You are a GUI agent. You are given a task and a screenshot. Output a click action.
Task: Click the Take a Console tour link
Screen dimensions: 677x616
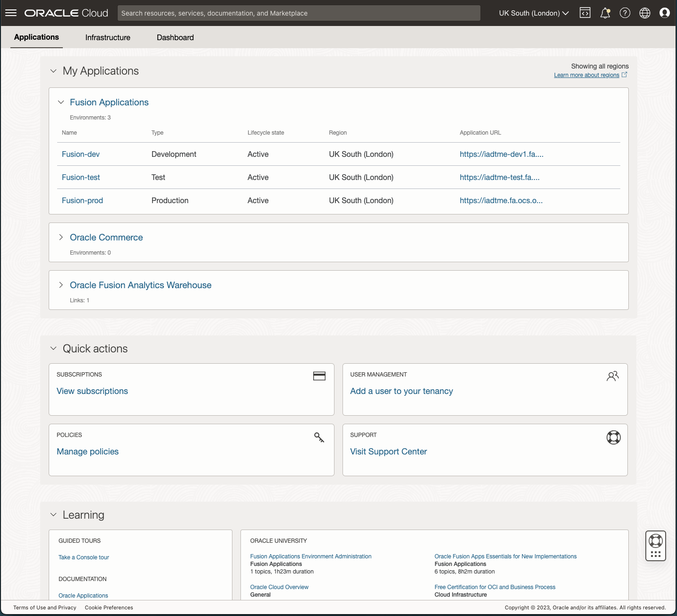coord(83,557)
